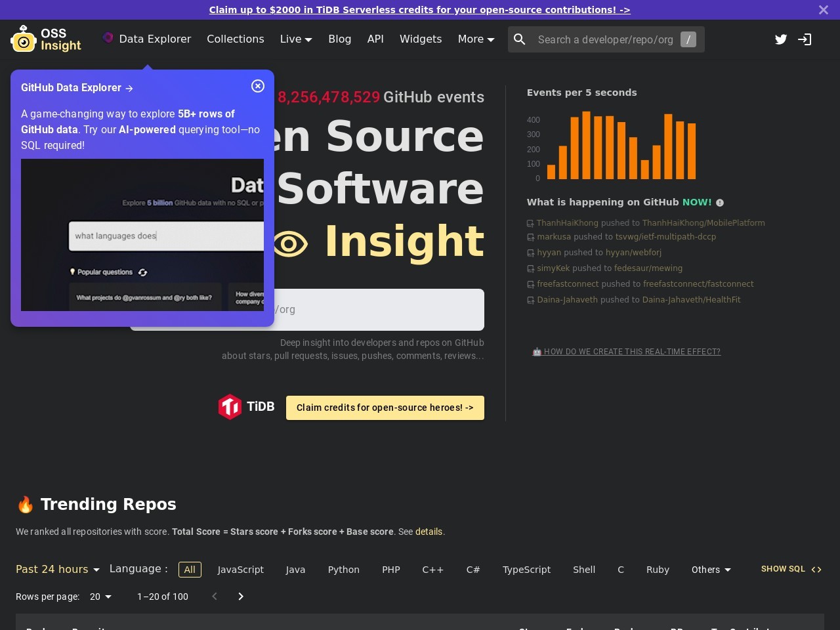The image size is (840, 630).
Task: Filter trending repos by Python
Action: pos(344,570)
